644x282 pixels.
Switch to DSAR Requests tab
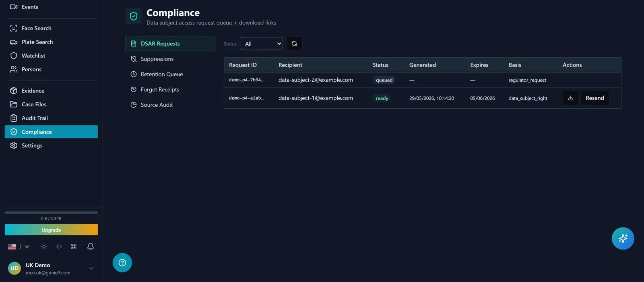(170, 44)
